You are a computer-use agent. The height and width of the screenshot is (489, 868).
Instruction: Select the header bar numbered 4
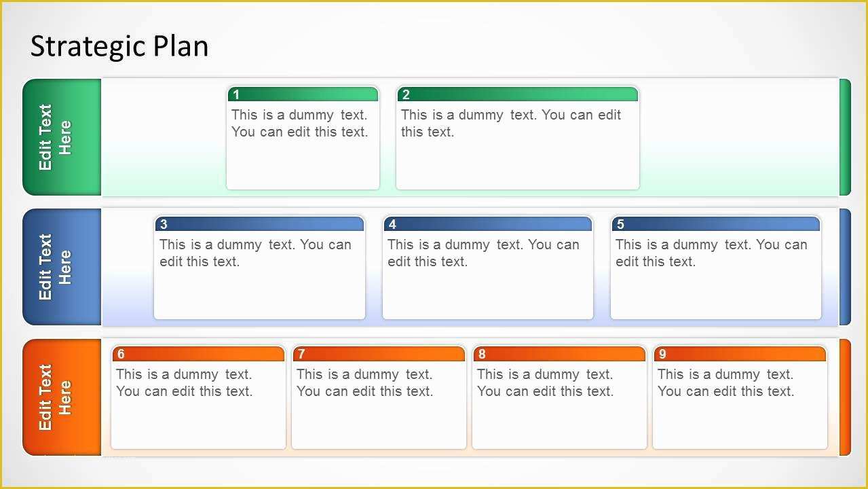(487, 224)
